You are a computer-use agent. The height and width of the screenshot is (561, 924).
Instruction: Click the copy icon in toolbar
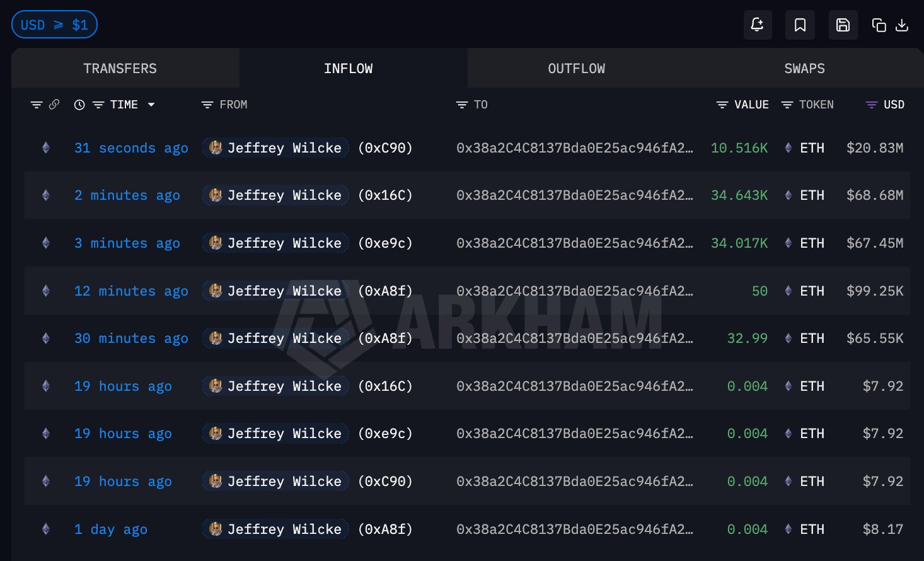(x=879, y=25)
